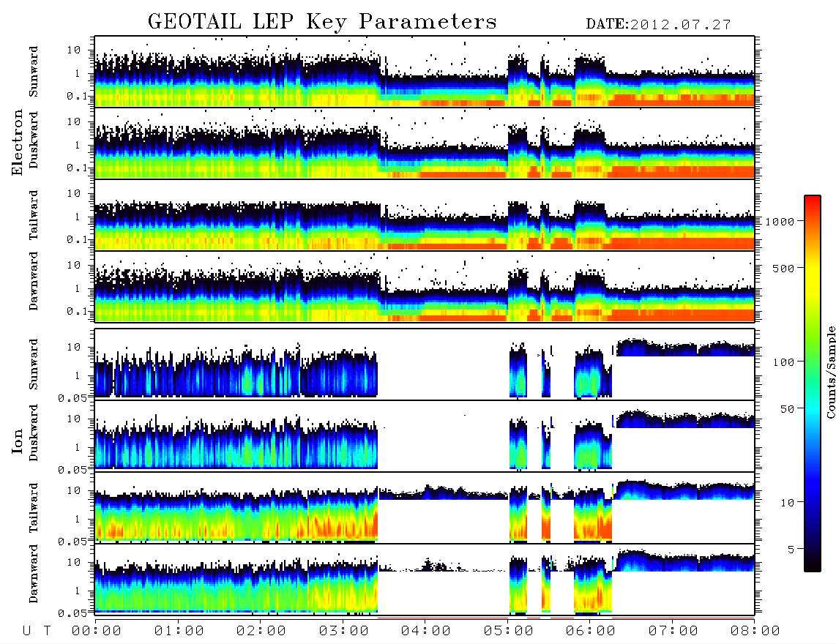Screen dimensions: 836x644
Task: Select the Ion "Dawnward" panel label
Action: click(34, 574)
